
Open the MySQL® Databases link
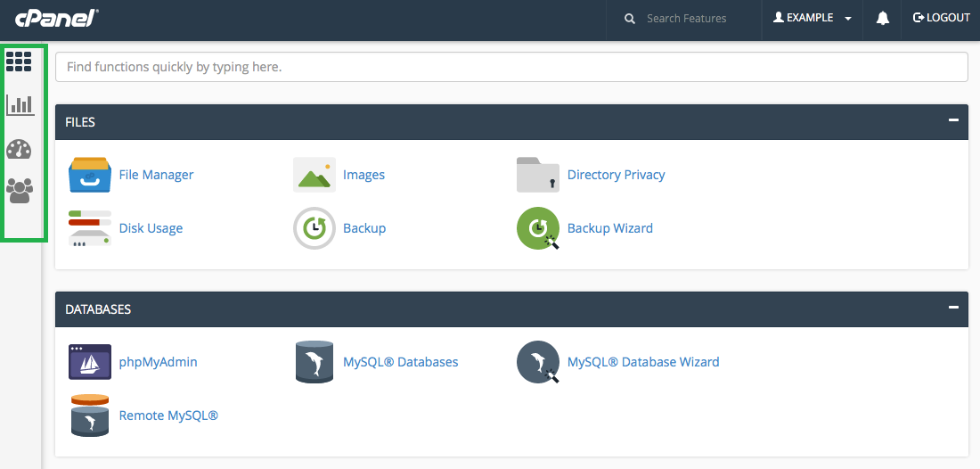click(401, 362)
